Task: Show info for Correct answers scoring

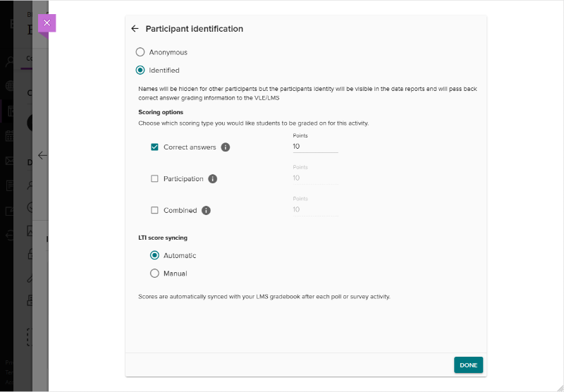Action: (x=226, y=147)
